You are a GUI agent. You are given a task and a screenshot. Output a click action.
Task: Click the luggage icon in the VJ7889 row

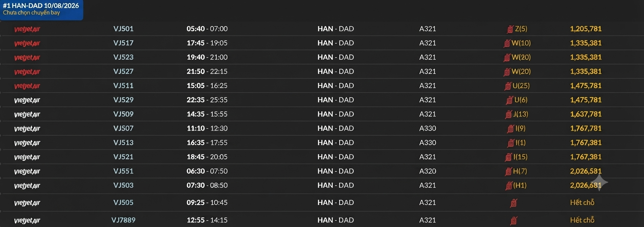(514, 220)
